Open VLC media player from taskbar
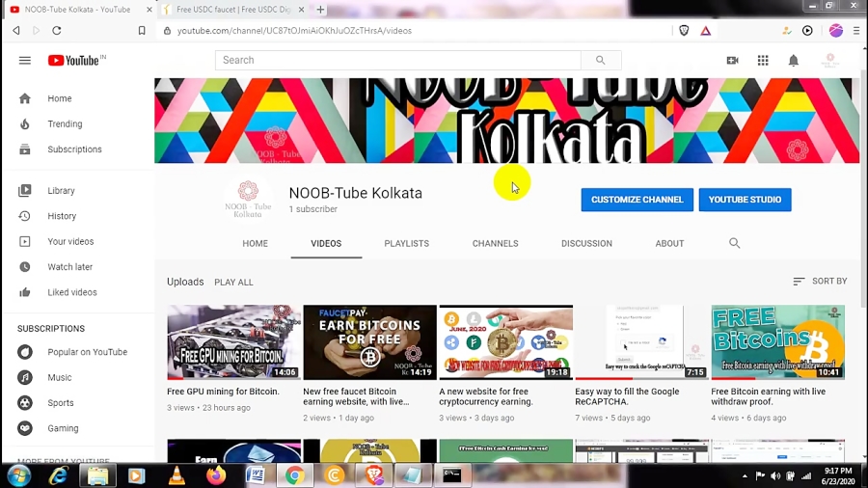The image size is (868, 488). pos(176,475)
